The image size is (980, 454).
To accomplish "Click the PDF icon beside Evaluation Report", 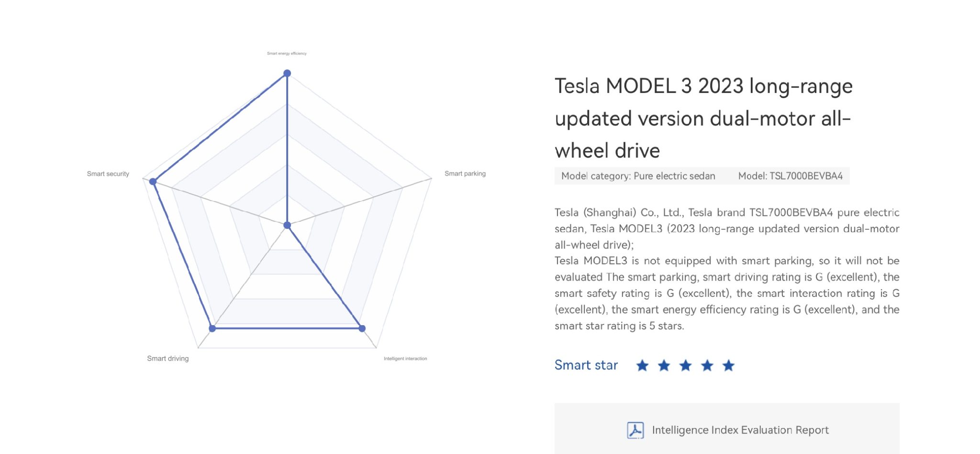I will pos(635,430).
